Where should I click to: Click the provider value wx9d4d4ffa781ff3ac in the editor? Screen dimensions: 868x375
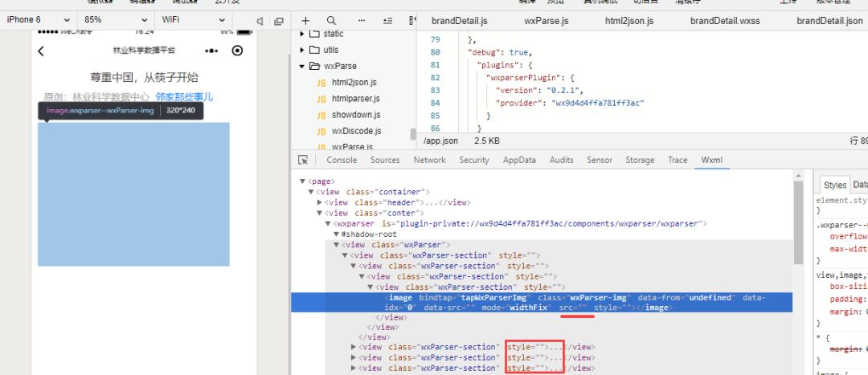(597, 103)
